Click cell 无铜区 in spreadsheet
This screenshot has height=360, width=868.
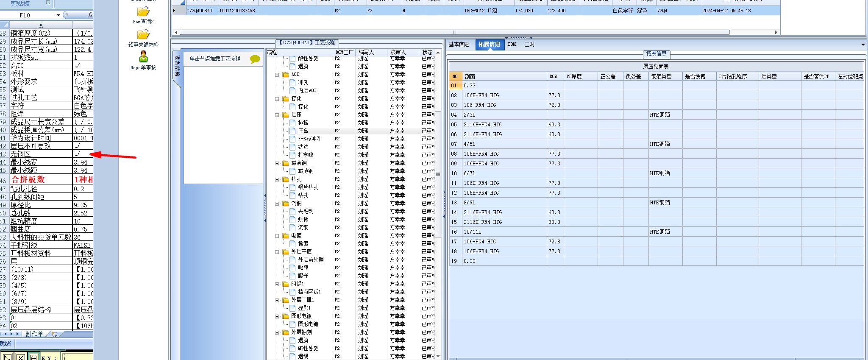pos(41,154)
